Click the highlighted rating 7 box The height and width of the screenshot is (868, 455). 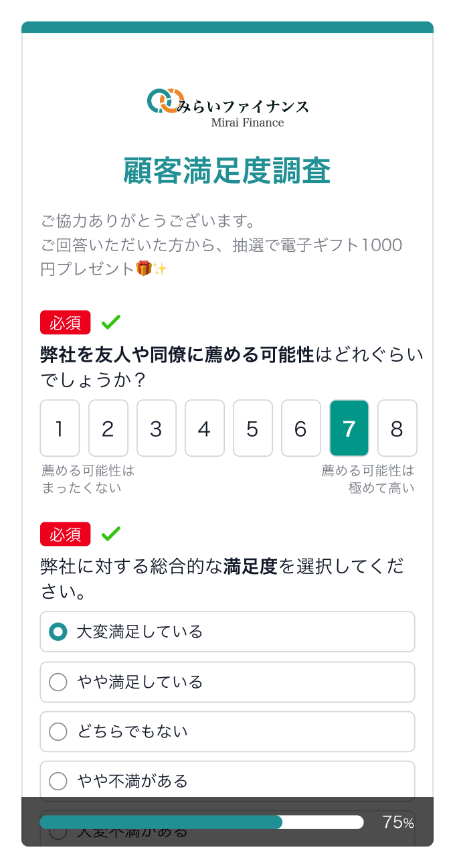[349, 428]
